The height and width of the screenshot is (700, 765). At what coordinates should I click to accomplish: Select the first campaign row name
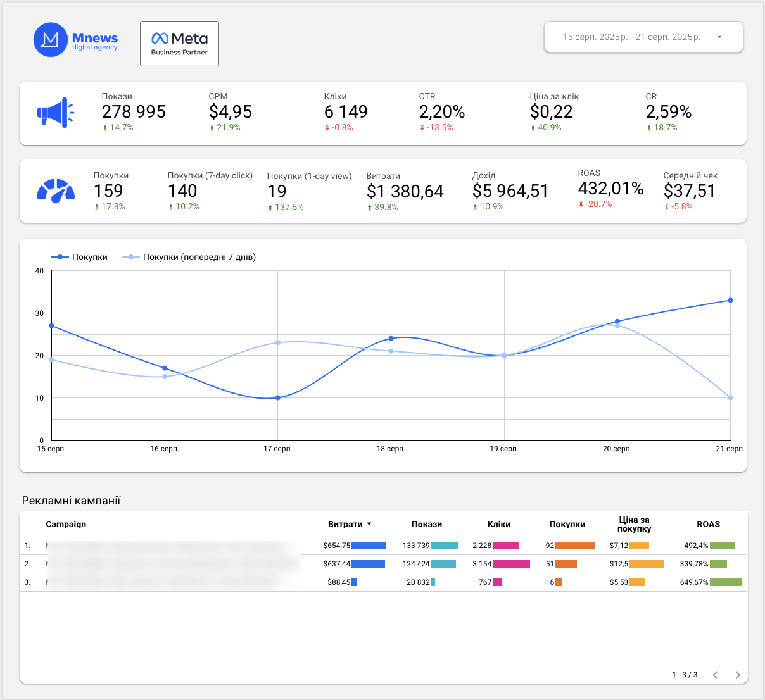click(x=170, y=546)
